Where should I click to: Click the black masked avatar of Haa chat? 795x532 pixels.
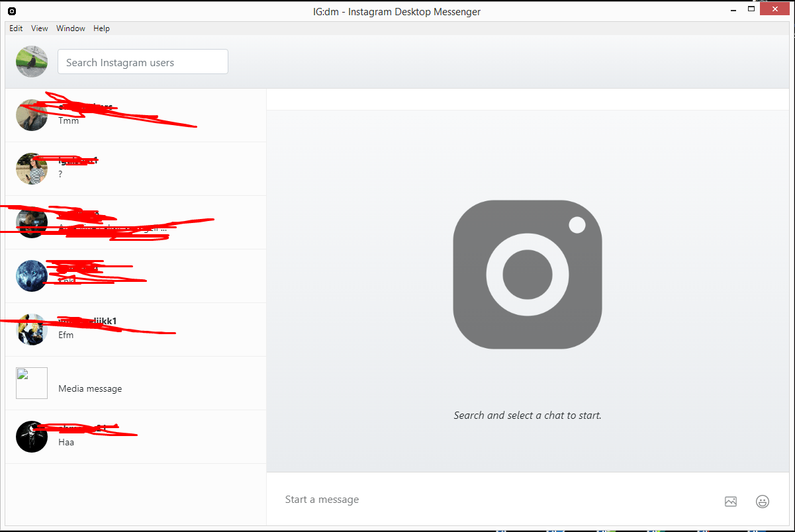[32, 437]
